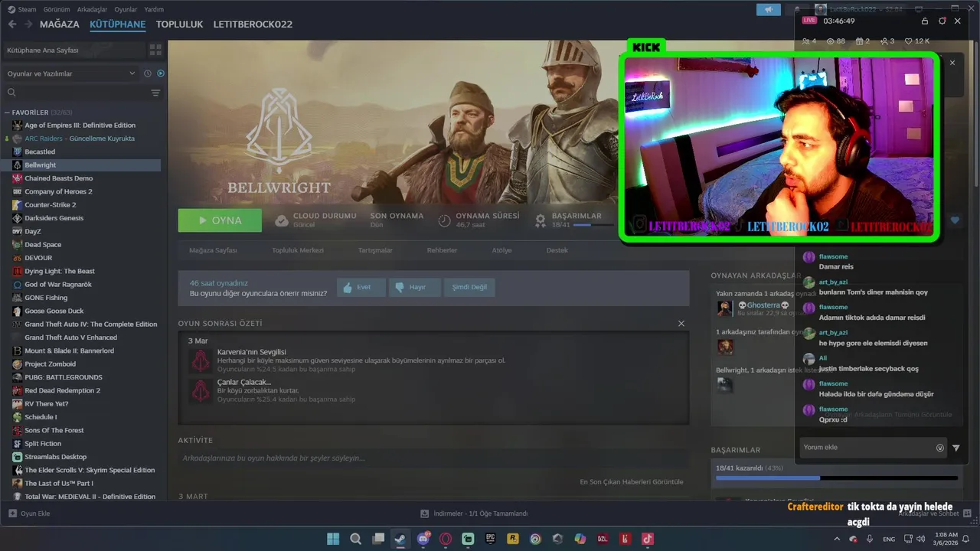This screenshot has height=551, width=980.
Task: Open the Arkadaşlar menu
Action: [x=92, y=9]
